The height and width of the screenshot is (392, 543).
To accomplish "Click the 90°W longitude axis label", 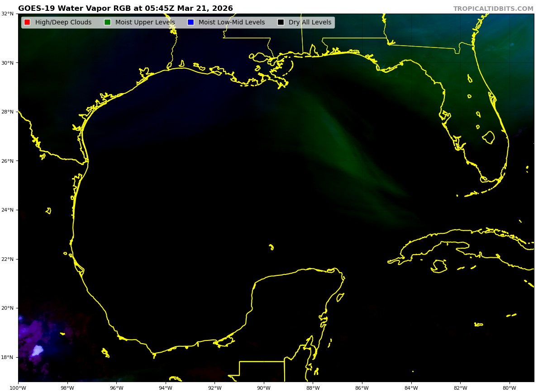I will point(264,387).
